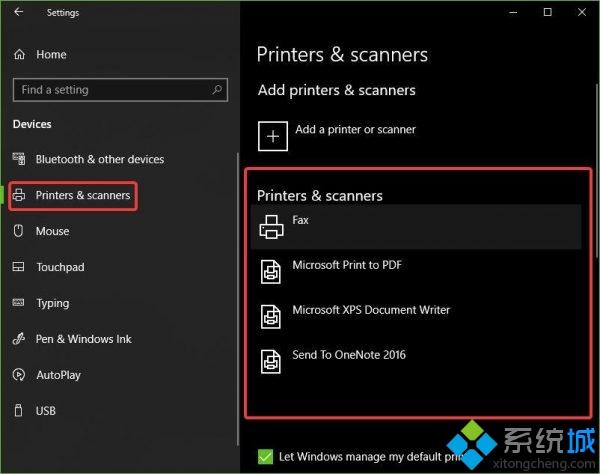
Task: Minimize the Settings window
Action: [x=513, y=12]
